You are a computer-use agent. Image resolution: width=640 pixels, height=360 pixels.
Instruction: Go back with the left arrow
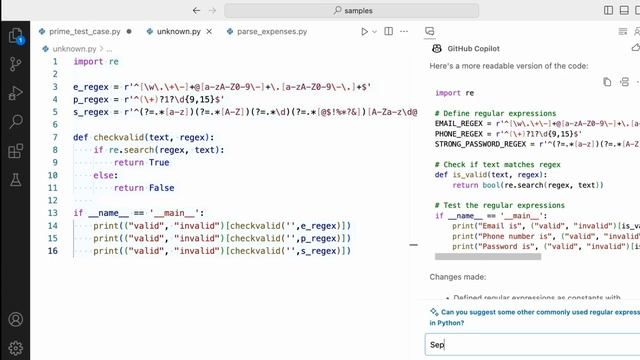point(196,11)
